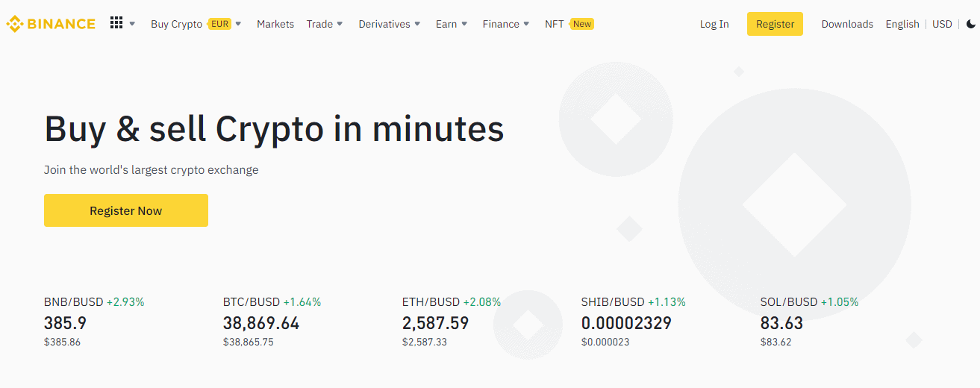Viewport: 980px width, 388px height.
Task: Click the +2.93% change for BNB
Action: tap(125, 302)
